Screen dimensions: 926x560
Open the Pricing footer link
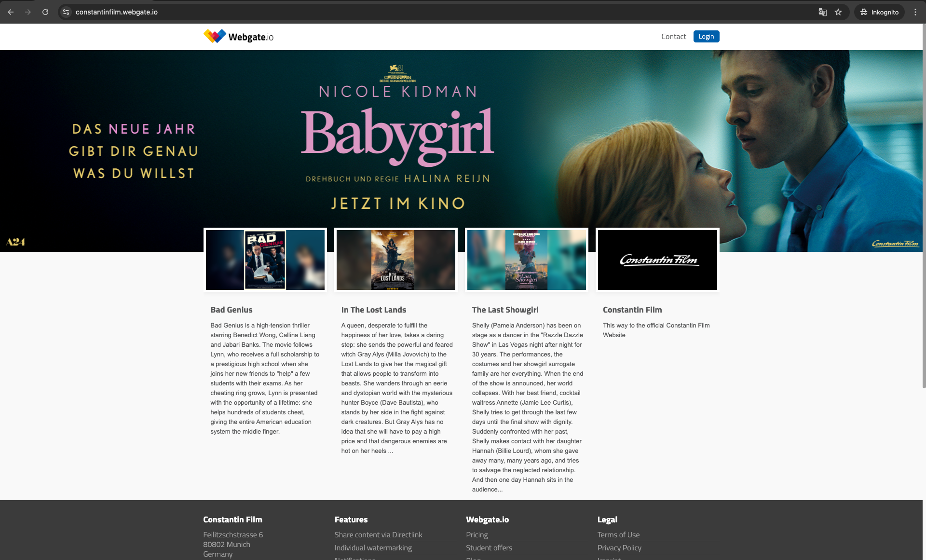477,535
